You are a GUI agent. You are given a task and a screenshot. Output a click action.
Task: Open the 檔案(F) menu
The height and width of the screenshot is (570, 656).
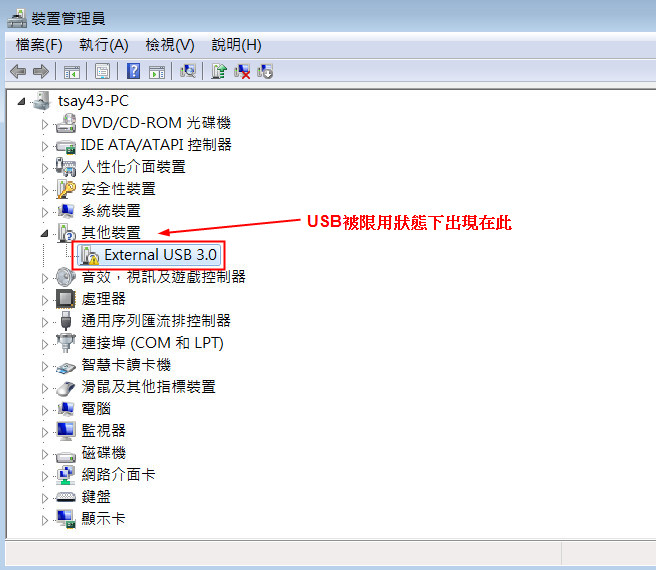[x=39, y=45]
